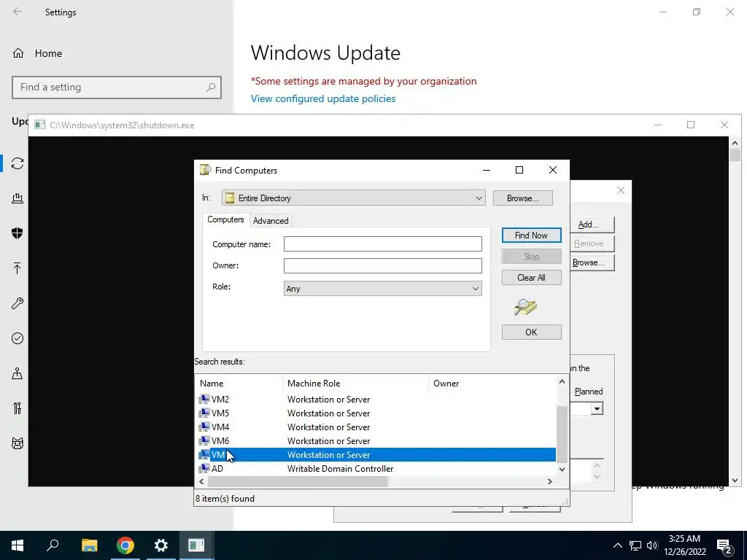
Task: Open network status tray icon
Action: tap(635, 545)
